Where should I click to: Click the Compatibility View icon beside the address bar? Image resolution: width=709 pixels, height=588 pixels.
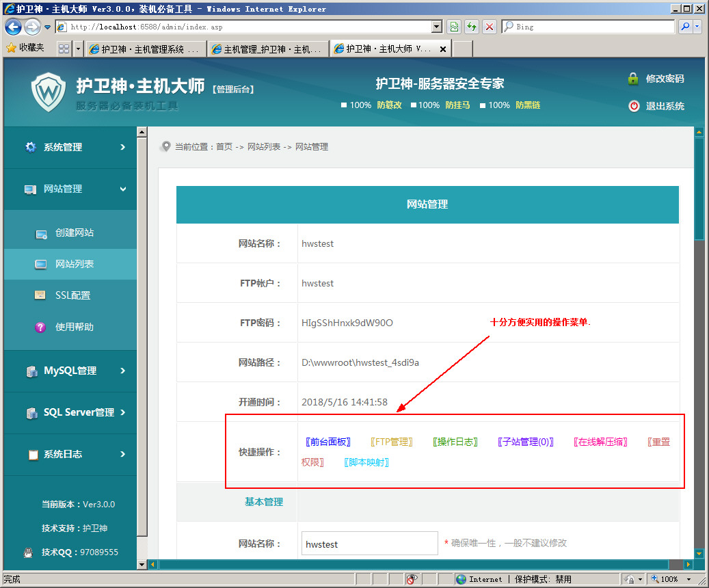click(454, 27)
